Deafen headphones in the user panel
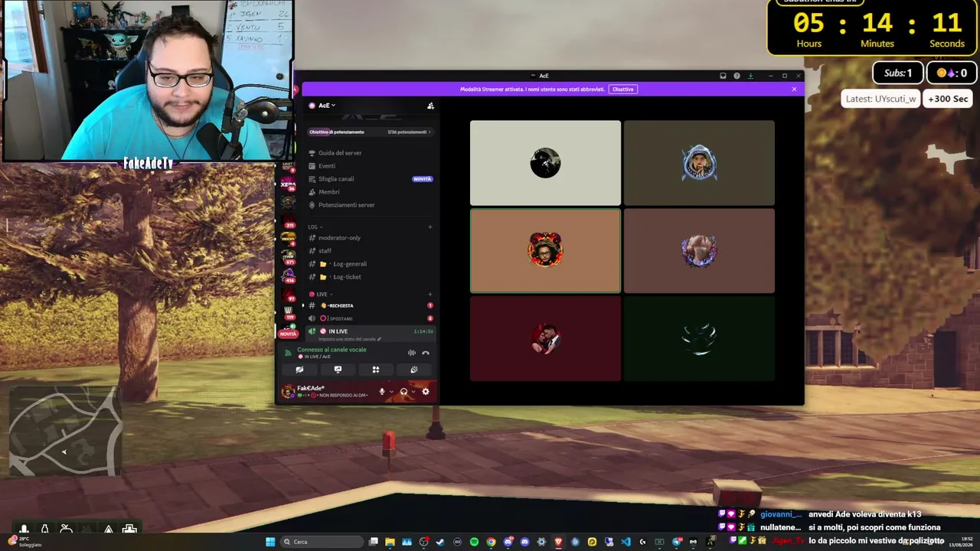The image size is (980, 551). click(x=403, y=392)
